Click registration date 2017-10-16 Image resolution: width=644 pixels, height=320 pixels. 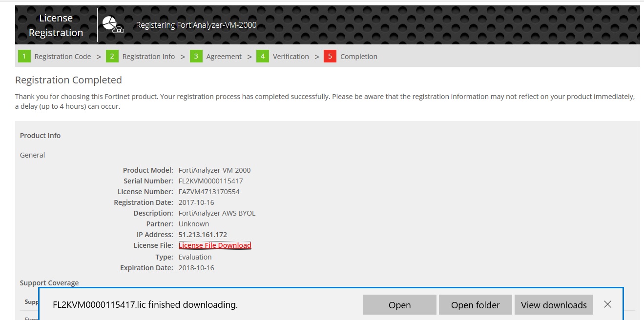(196, 202)
